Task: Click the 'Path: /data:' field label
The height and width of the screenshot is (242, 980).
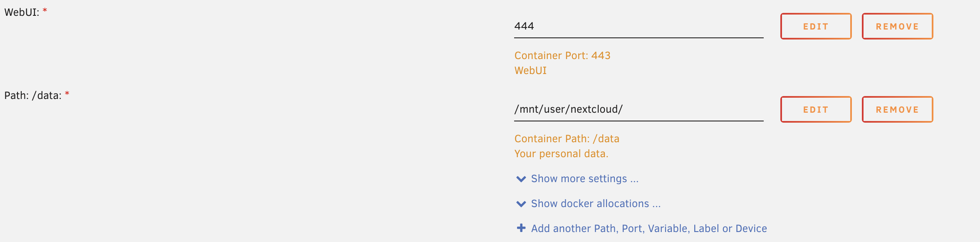Action: point(33,96)
